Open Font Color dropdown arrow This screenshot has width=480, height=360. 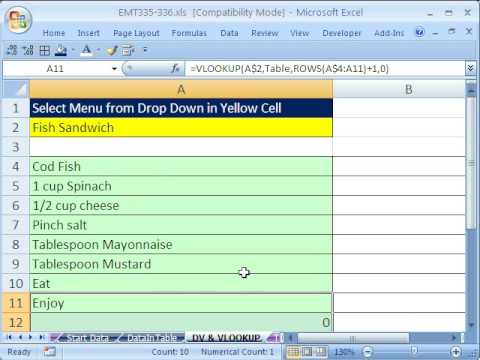(98, 50)
